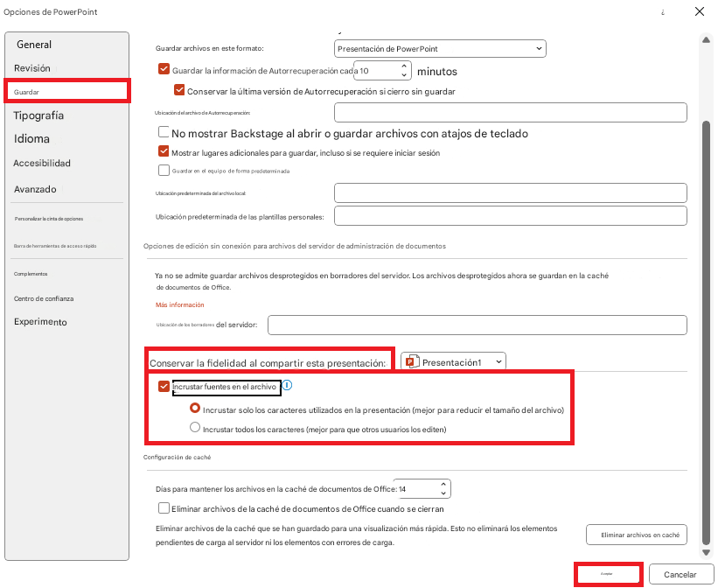Enable No mostrar Backstage al abrir checkbox
The width and height of the screenshot is (718, 588).
pos(164,132)
